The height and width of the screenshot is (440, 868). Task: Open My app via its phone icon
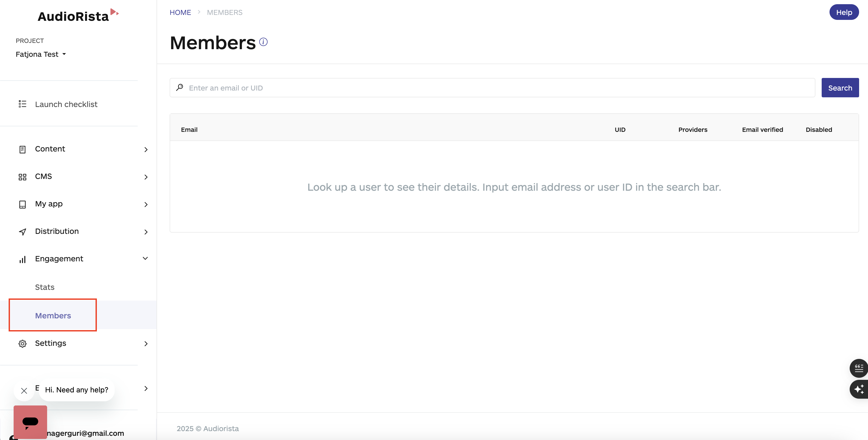click(22, 204)
